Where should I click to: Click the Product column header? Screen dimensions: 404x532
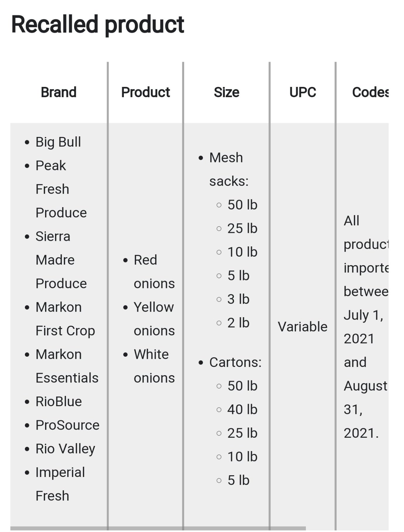145,92
